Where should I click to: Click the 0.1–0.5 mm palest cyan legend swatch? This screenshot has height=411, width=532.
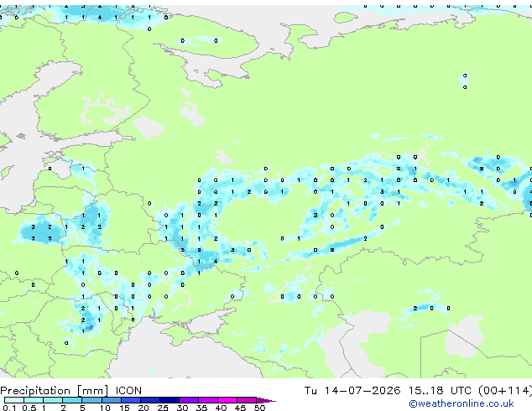point(14,400)
